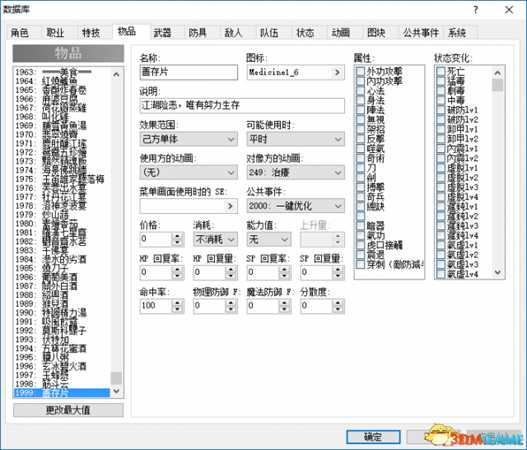The image size is (527, 450).
Task: Adjust the 魔法防御 F spinner arrows
Action: point(285,306)
